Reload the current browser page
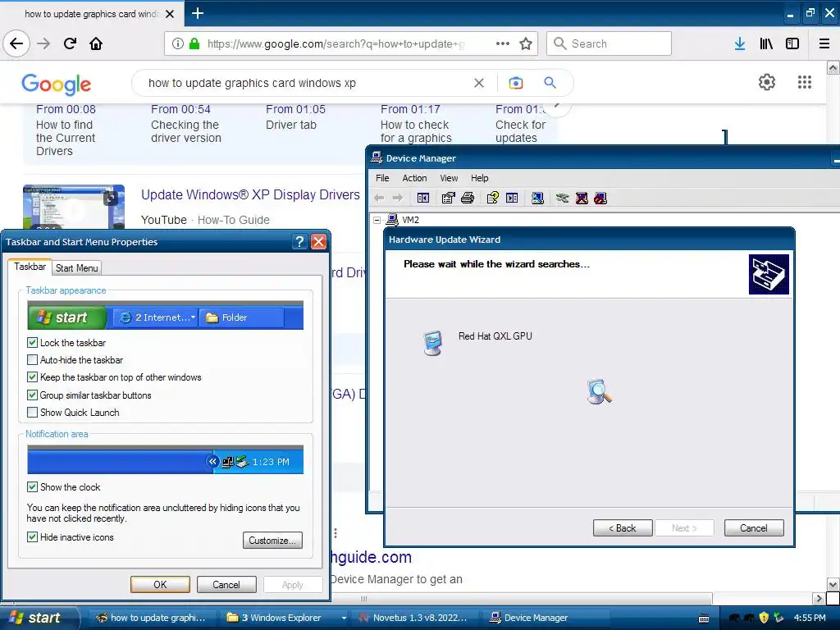The image size is (840, 630). click(70, 43)
